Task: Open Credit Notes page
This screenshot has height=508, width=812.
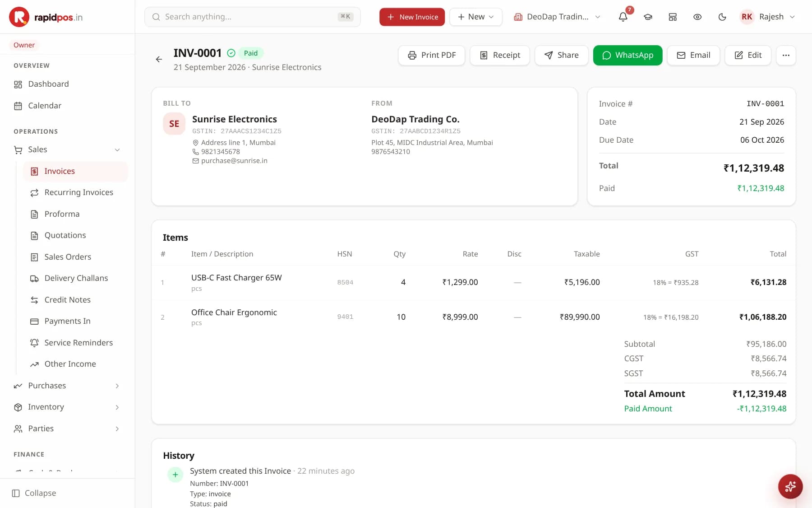Action: point(75,300)
